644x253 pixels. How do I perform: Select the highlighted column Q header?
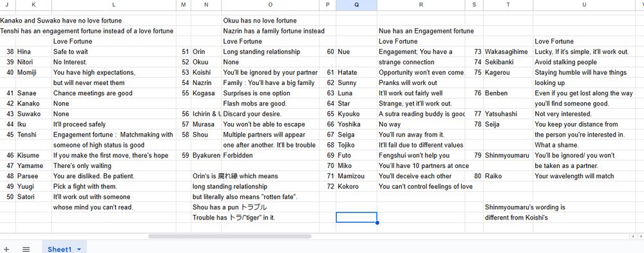[x=356, y=5]
